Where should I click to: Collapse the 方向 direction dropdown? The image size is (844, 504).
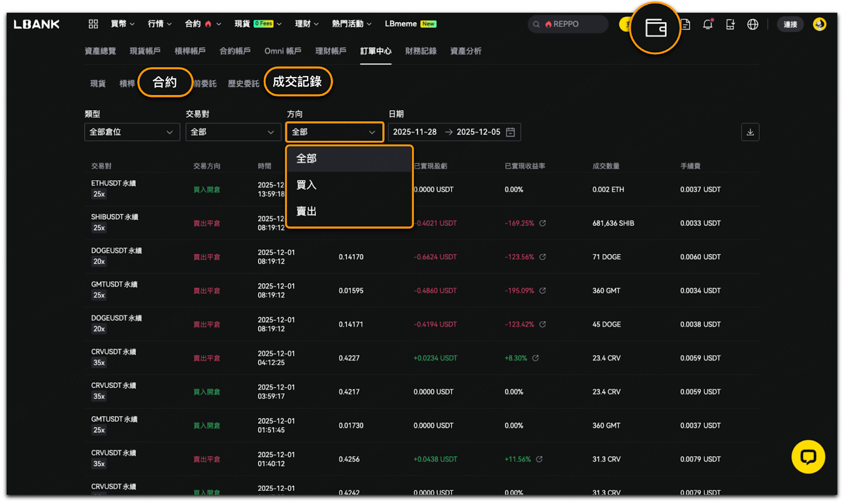334,132
